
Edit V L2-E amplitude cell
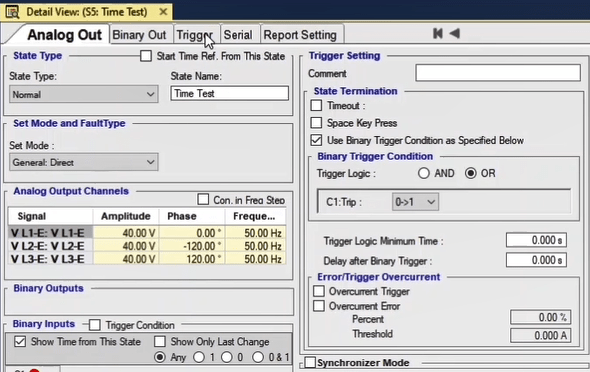(126, 246)
